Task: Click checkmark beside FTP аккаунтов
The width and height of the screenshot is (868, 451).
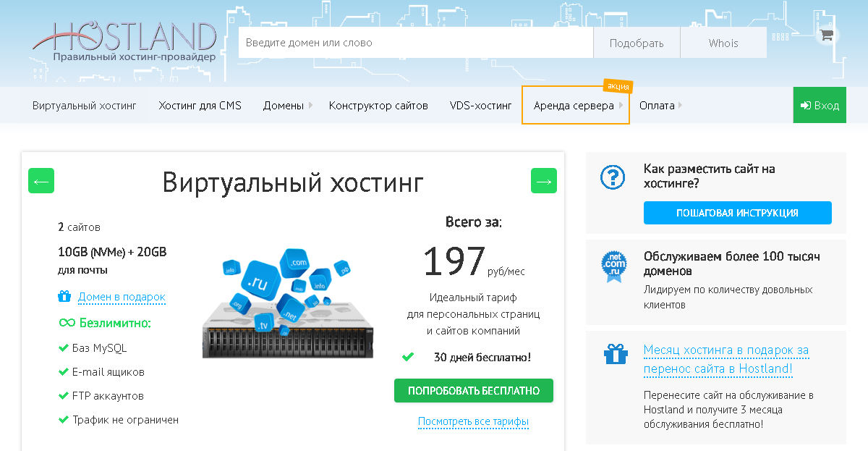Action: (64, 396)
